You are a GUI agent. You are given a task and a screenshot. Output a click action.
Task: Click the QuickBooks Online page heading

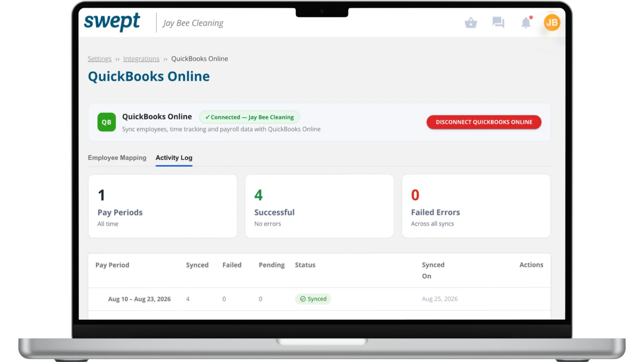point(149,76)
